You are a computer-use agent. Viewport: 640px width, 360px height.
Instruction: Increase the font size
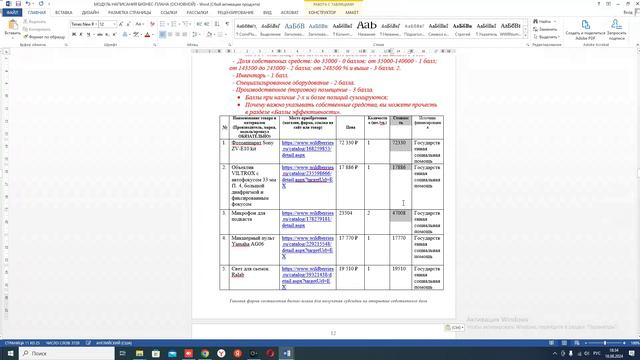(121, 24)
